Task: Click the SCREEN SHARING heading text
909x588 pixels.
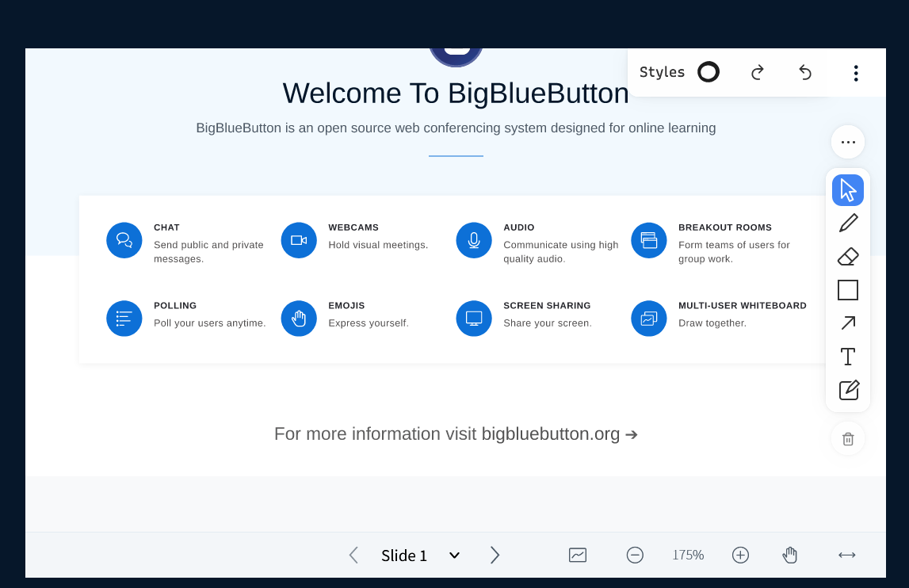Action: [x=547, y=306]
